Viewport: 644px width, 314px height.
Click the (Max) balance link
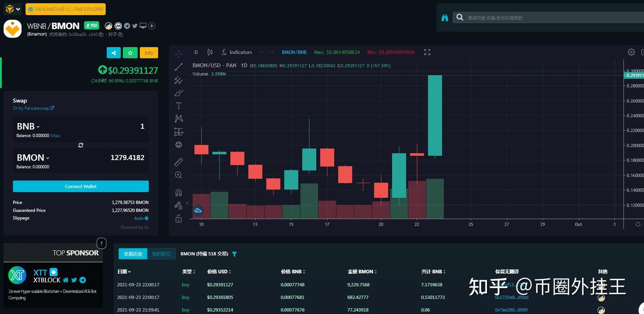[55, 136]
